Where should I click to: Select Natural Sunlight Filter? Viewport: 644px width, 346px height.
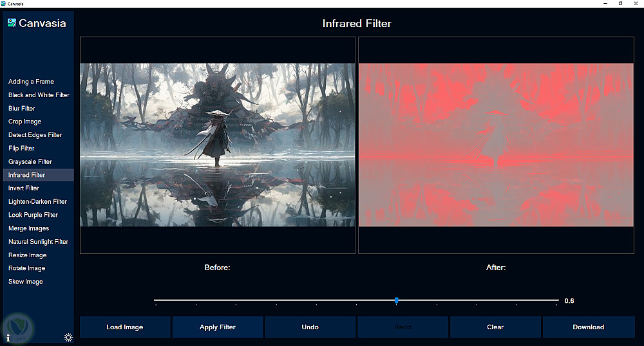click(x=38, y=241)
